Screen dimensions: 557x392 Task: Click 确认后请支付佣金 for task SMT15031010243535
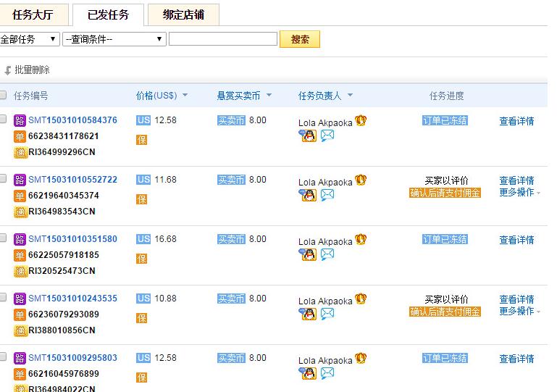pos(445,312)
